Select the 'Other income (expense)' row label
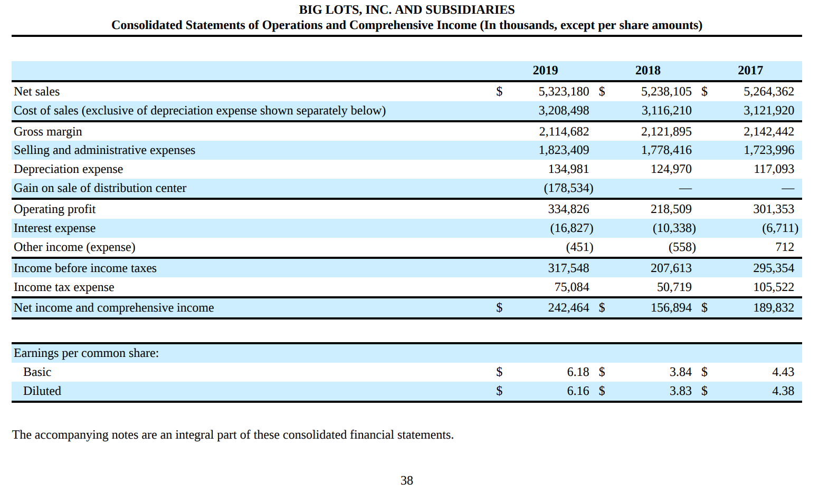Screen dimensions: 819x504 (x=74, y=247)
